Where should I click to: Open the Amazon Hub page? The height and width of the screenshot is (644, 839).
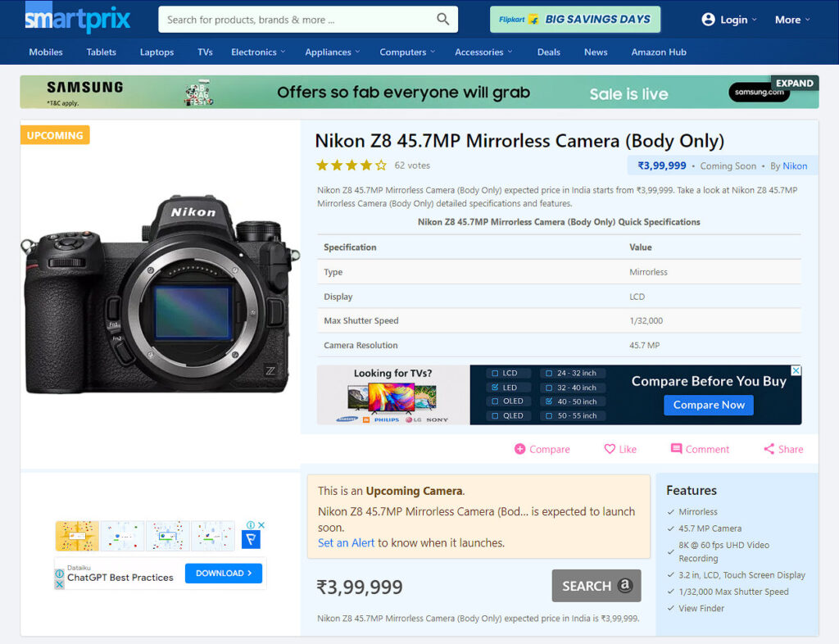(659, 52)
